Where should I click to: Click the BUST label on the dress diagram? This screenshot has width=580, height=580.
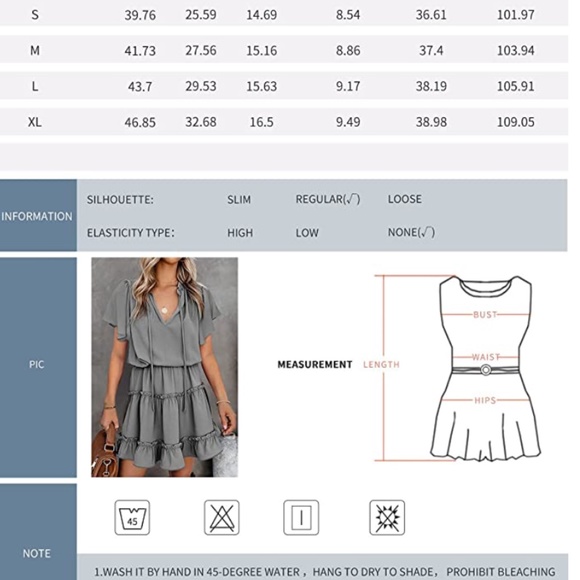tap(485, 315)
